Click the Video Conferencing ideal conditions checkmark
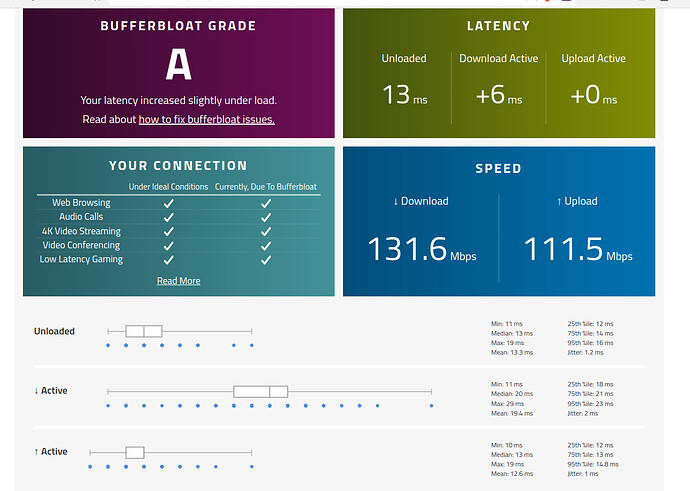Screen dimensions: 690x491 coord(168,246)
